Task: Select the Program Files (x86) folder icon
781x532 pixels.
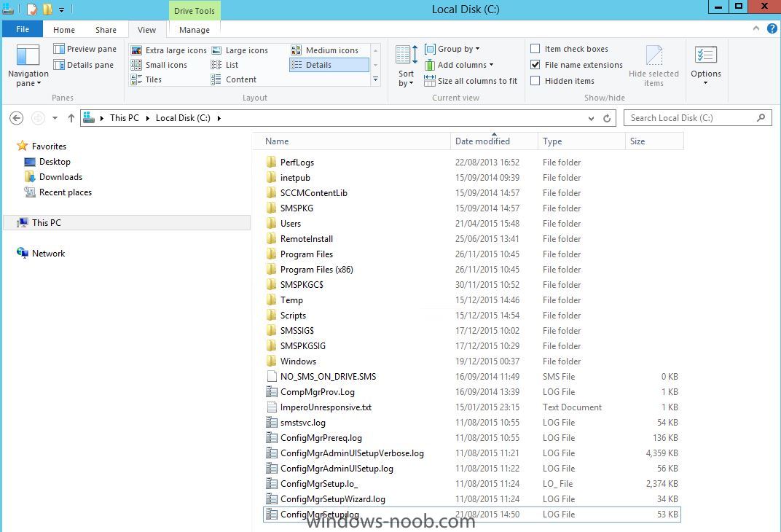Action: point(272,270)
